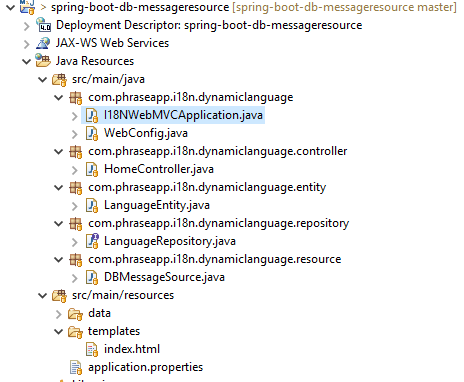Image resolution: width=464 pixels, height=382 pixels.
Task: Select 'com.phraseapp.i18n.dynamiclanguage.resource' package label
Action: (215, 259)
